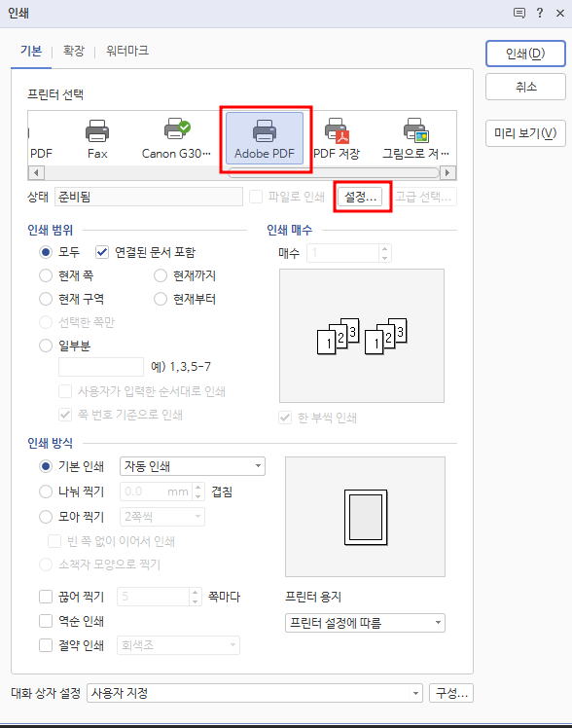Select 모아 찍기 radio button
This screenshot has width=572, height=728.
pyautogui.click(x=46, y=516)
